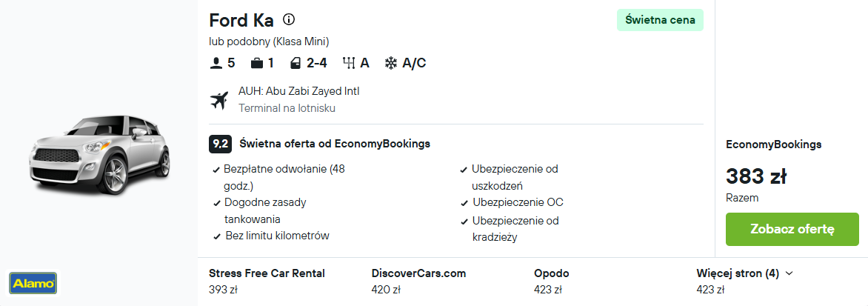Click the 383 zł total price
The height and width of the screenshot is (306, 868).
click(x=756, y=176)
